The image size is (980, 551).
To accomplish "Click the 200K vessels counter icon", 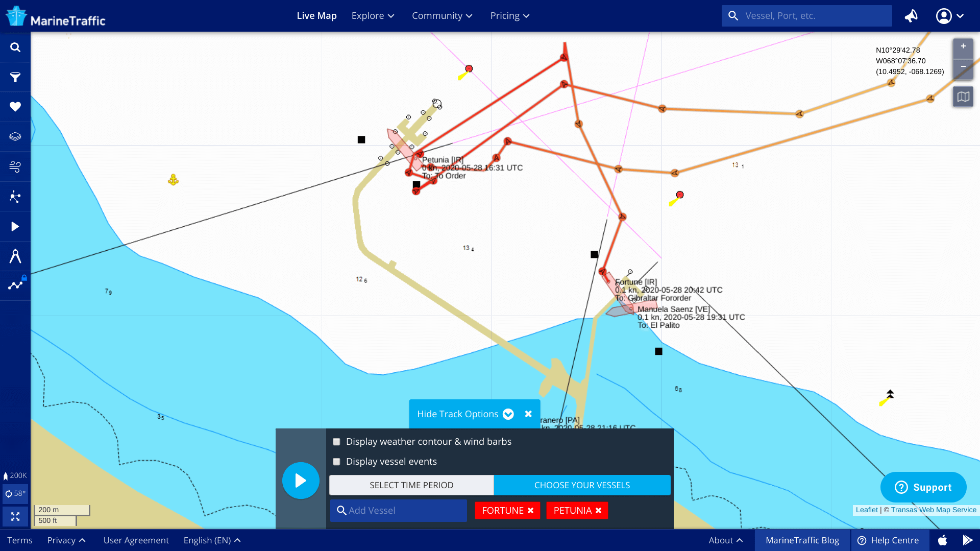I will coord(15,475).
